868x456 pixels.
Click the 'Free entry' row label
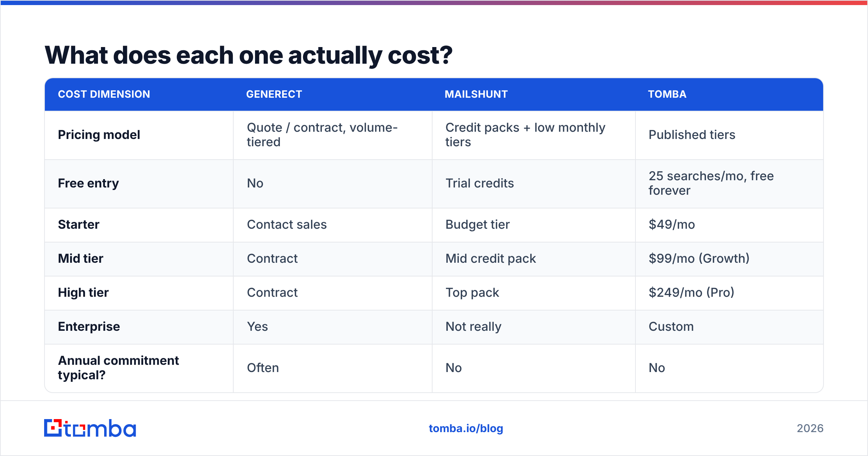pos(88,183)
